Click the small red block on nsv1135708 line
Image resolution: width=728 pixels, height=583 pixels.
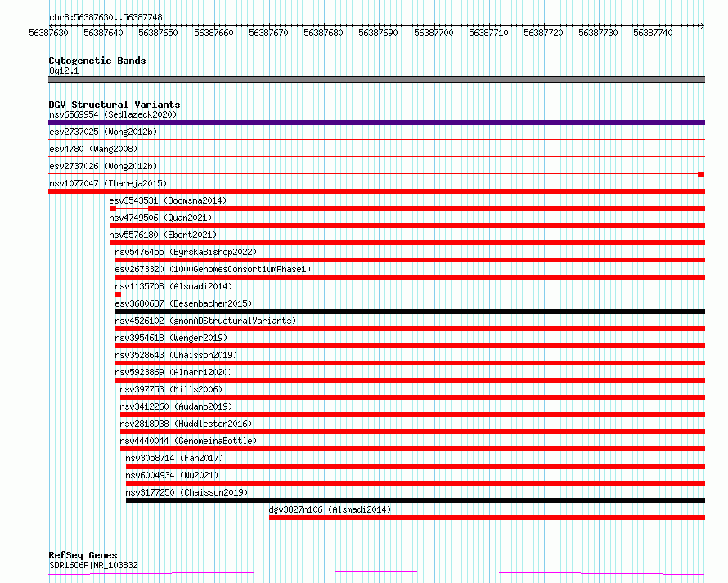[118, 294]
